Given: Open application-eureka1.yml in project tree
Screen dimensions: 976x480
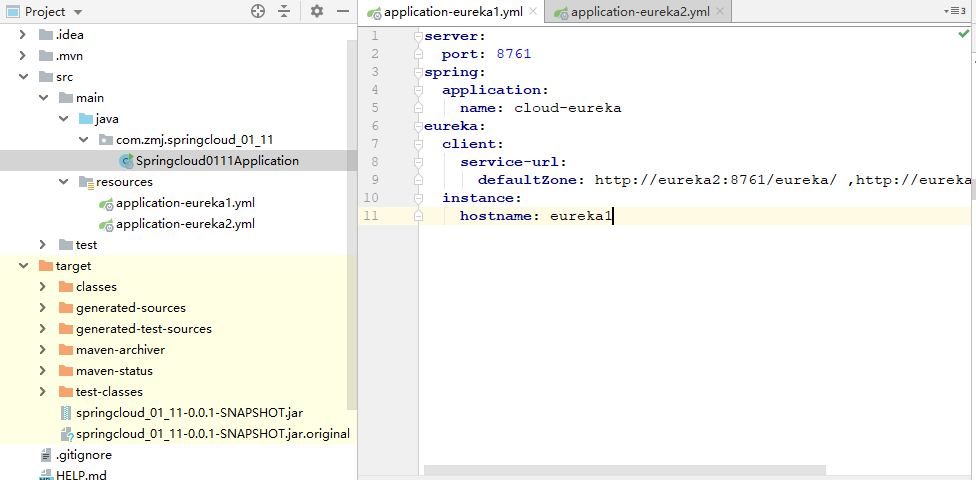Looking at the screenshot, I should 185,203.
